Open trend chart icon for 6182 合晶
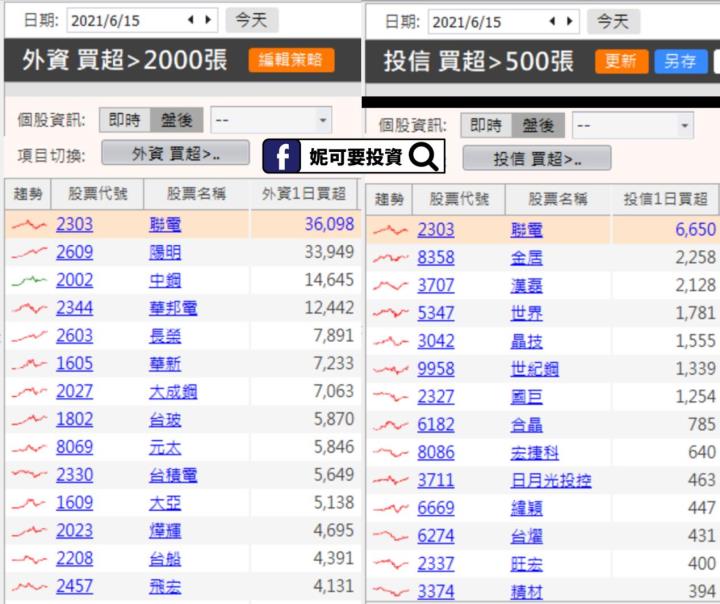 pyautogui.click(x=390, y=425)
